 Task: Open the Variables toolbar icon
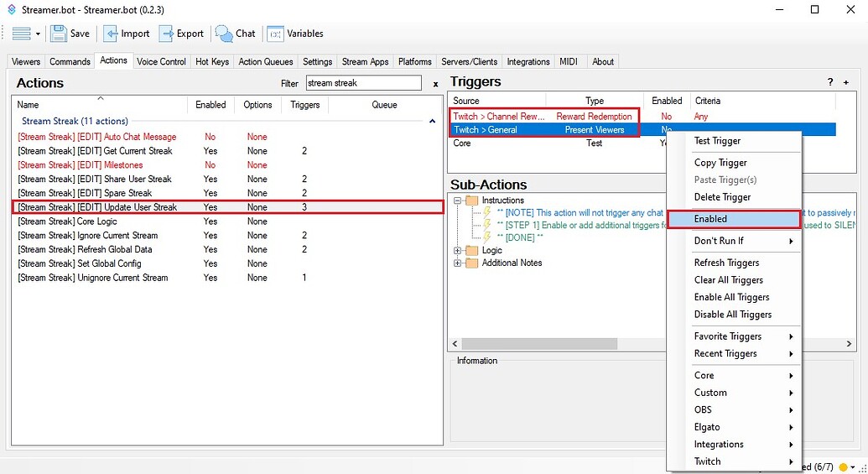(x=275, y=34)
